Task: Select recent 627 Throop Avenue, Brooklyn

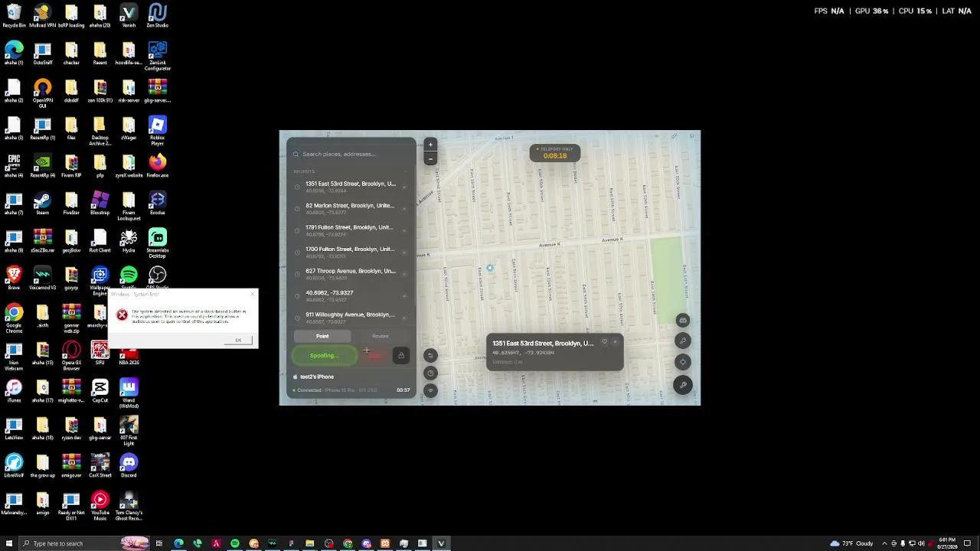Action: pyautogui.click(x=351, y=274)
